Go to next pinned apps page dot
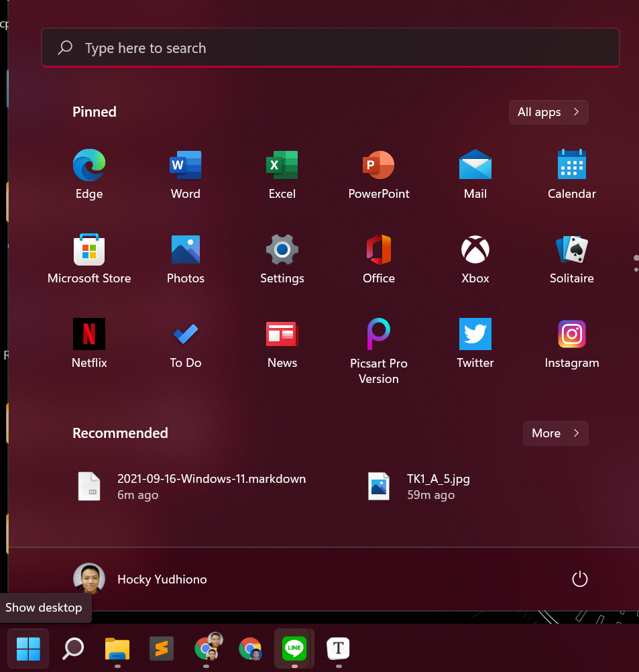 point(636,269)
